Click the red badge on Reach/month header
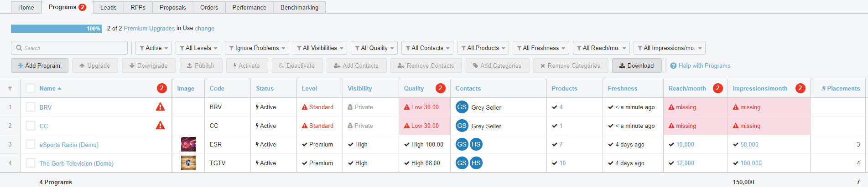The image size is (868, 187). pyautogui.click(x=717, y=88)
